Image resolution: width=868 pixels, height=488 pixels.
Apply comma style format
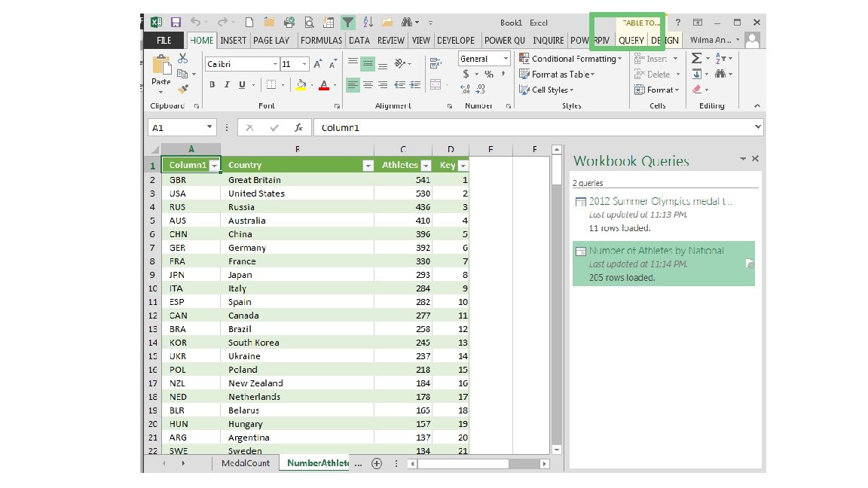(503, 74)
